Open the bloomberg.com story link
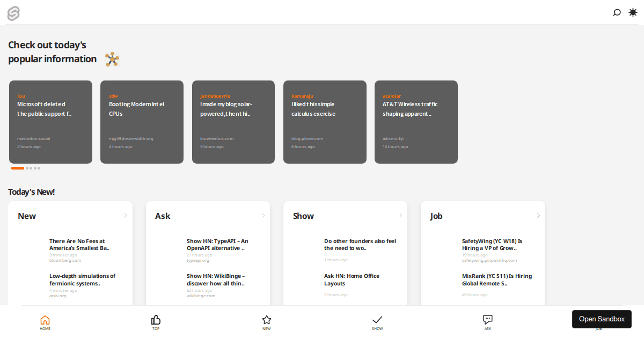The image size is (644, 338). [x=65, y=261]
